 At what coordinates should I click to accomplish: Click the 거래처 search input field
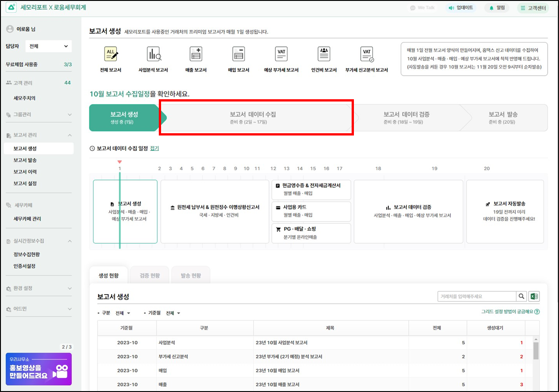(476, 296)
